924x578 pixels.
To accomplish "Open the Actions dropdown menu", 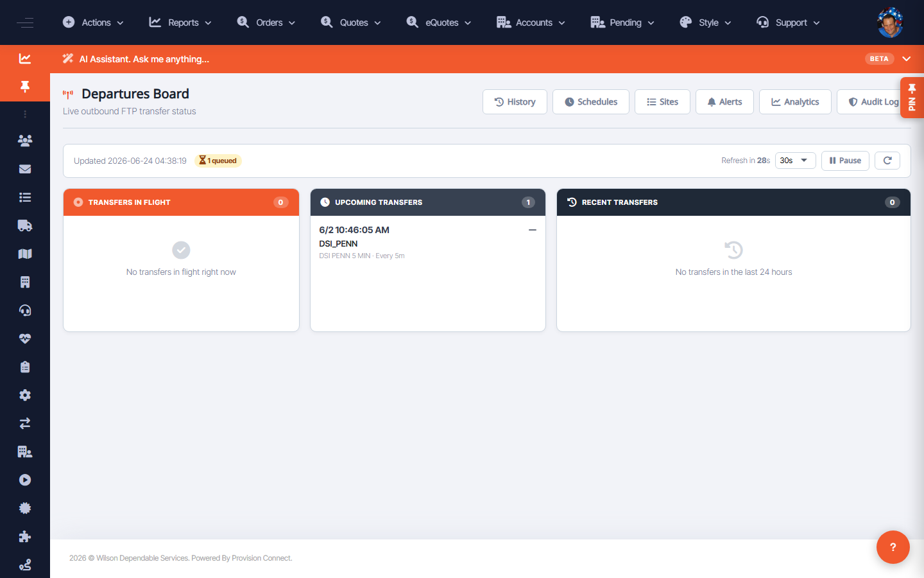I will click(93, 22).
